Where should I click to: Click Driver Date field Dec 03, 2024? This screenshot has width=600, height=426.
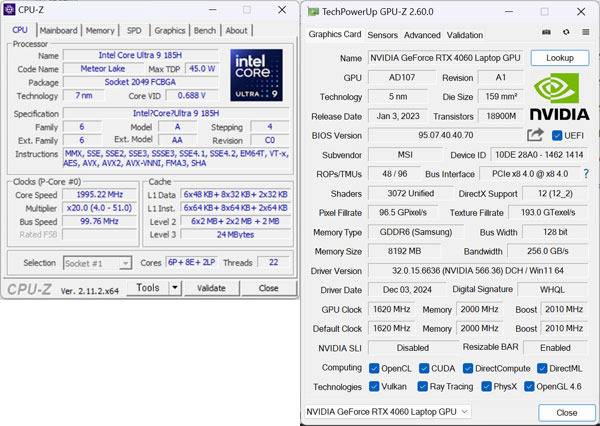(x=407, y=290)
